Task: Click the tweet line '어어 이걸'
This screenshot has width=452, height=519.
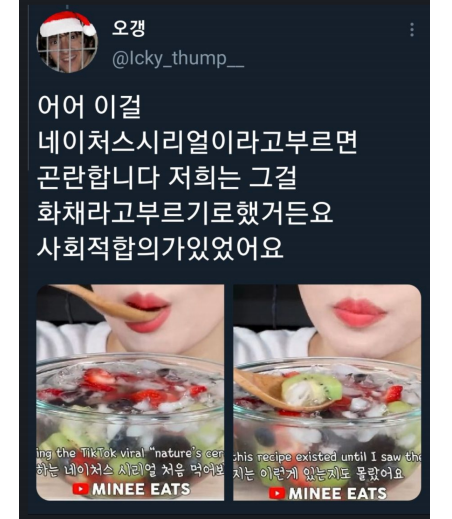Action: pyautogui.click(x=89, y=107)
